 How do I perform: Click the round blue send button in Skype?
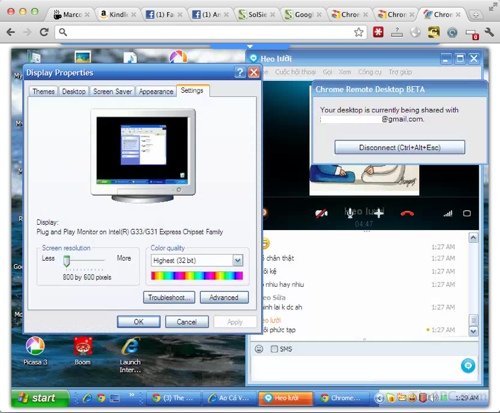click(468, 366)
